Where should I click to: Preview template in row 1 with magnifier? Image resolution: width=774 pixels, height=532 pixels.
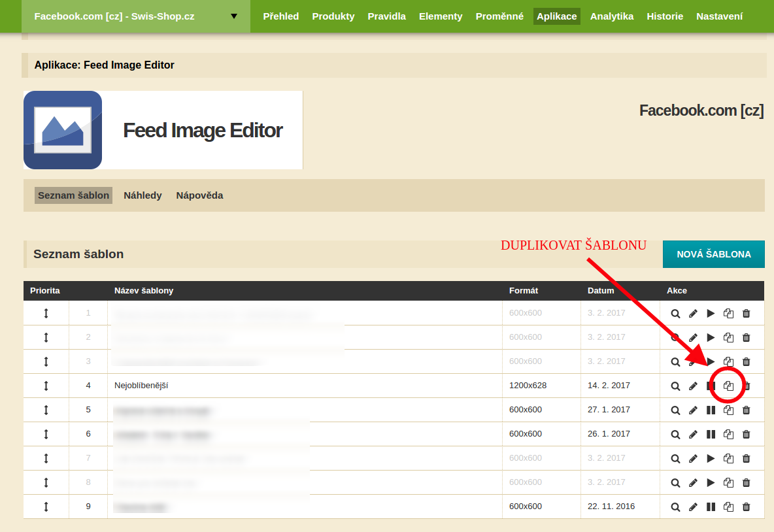[x=675, y=313]
